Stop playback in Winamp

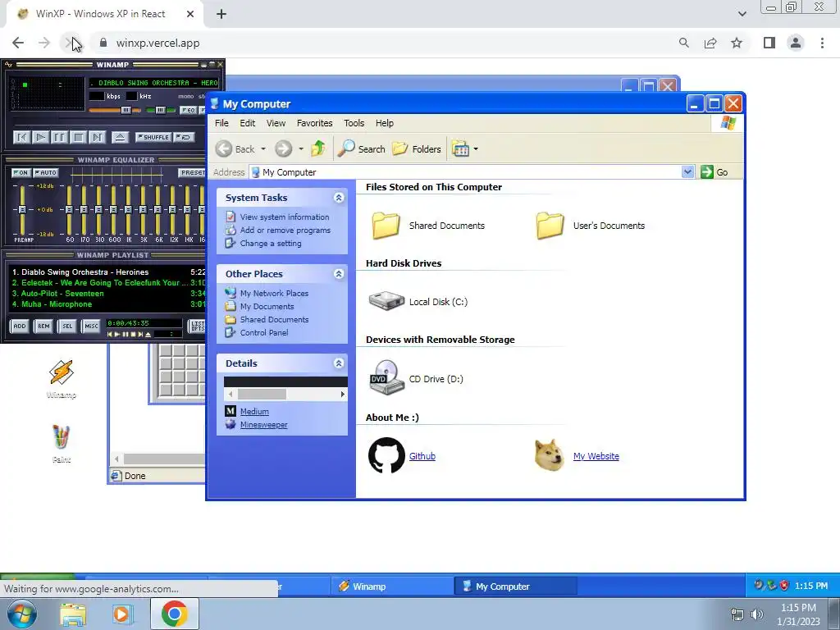[78, 138]
